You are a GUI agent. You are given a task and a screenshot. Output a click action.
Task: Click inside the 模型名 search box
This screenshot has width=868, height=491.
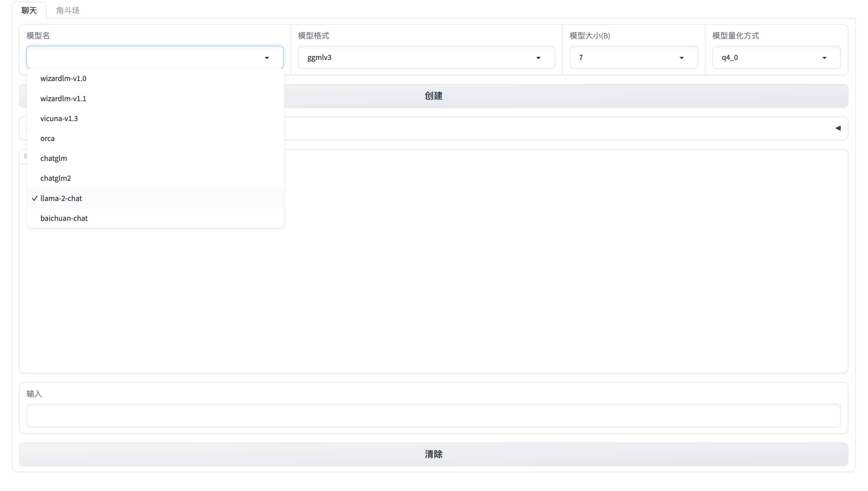coord(145,58)
